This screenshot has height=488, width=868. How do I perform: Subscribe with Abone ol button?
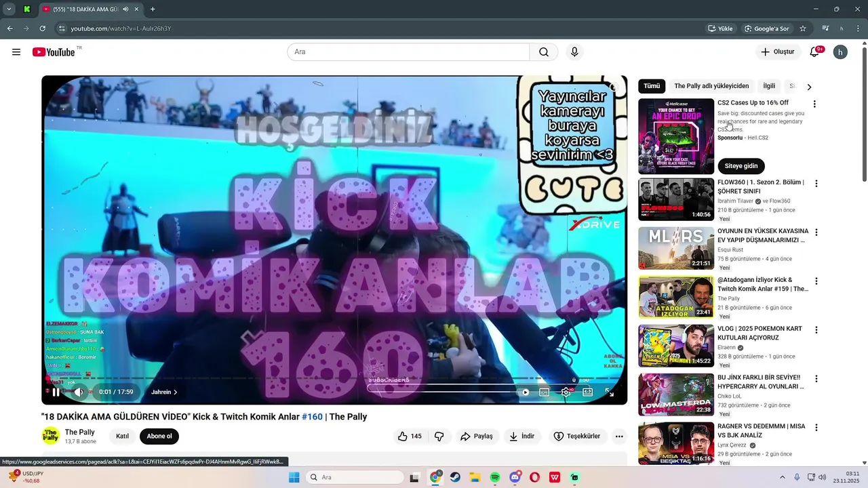pyautogui.click(x=159, y=436)
